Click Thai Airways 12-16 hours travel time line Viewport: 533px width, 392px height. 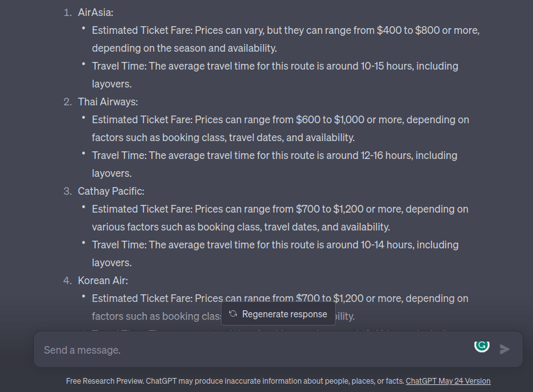point(274,155)
